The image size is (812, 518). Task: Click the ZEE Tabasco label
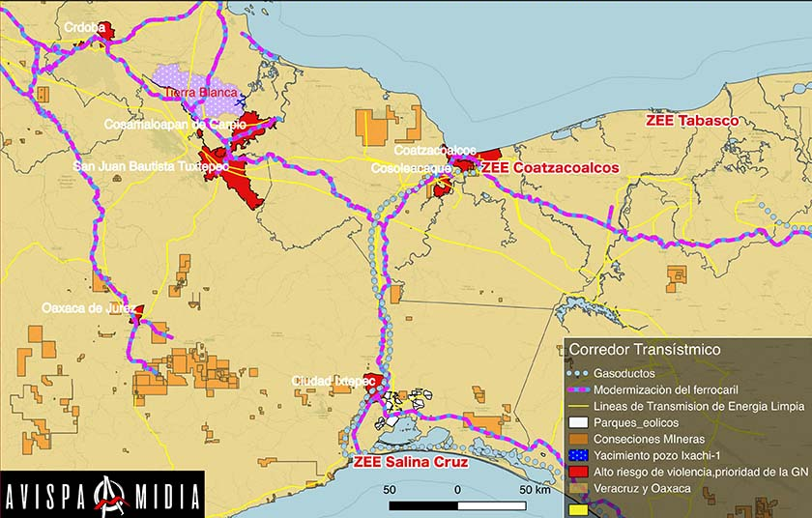coord(691,121)
